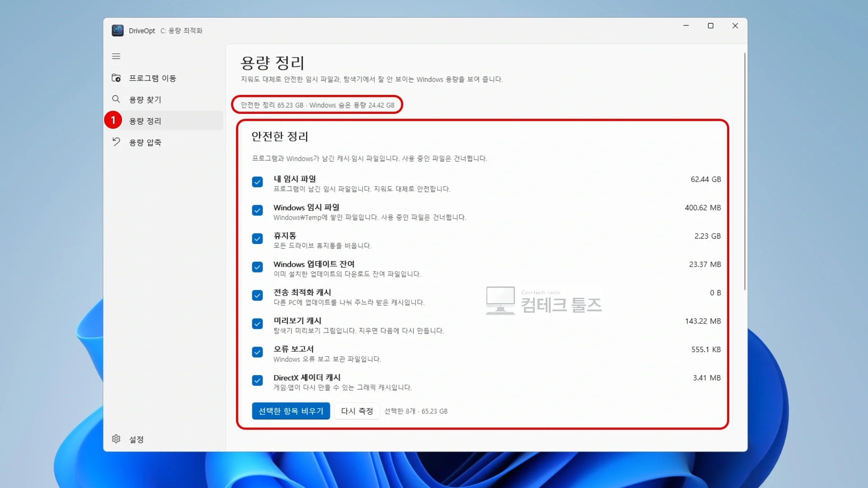Open the hamburger navigation menu
Screen dimensions: 868x488
coord(116,56)
